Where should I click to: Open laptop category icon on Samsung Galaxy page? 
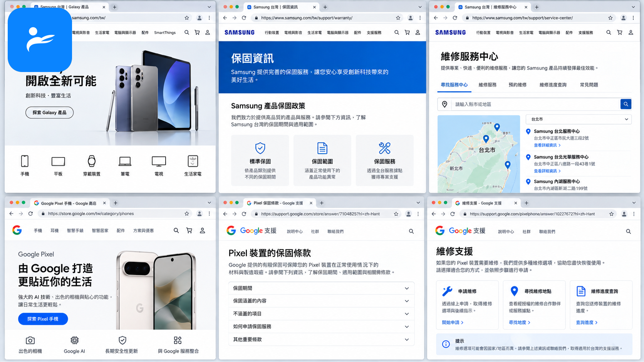point(125,161)
